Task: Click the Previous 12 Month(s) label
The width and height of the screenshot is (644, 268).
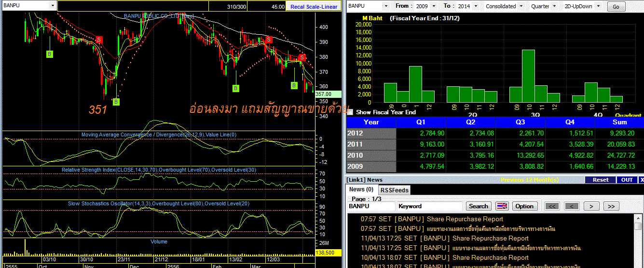Action: 530,180
